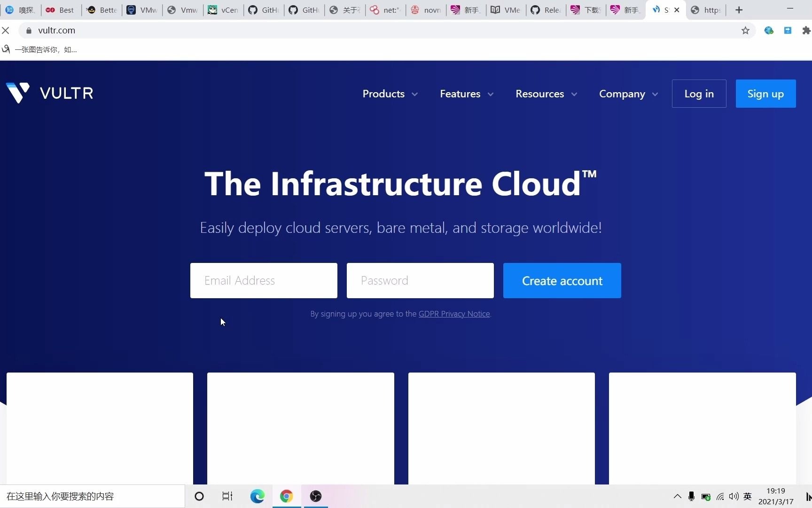The height and width of the screenshot is (508, 812).
Task: Switch to the 嗅探 tab
Action: click(21, 10)
